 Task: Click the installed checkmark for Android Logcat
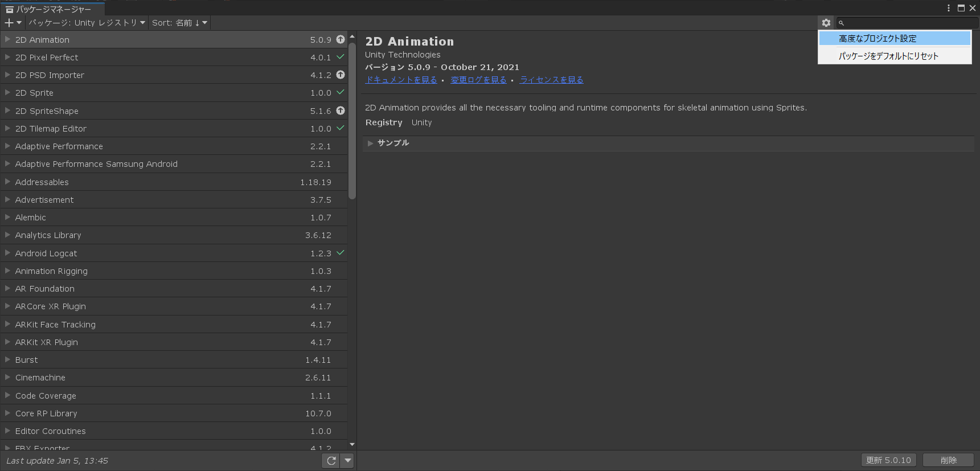[341, 253]
